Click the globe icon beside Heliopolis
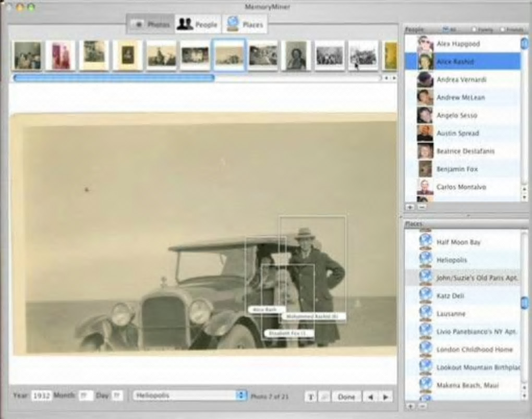532x419 pixels. point(426,260)
